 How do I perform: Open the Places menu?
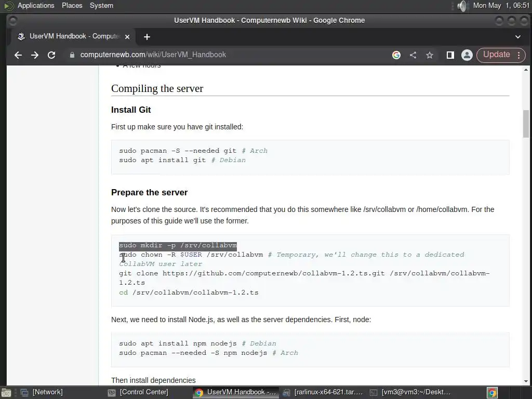(72, 5)
